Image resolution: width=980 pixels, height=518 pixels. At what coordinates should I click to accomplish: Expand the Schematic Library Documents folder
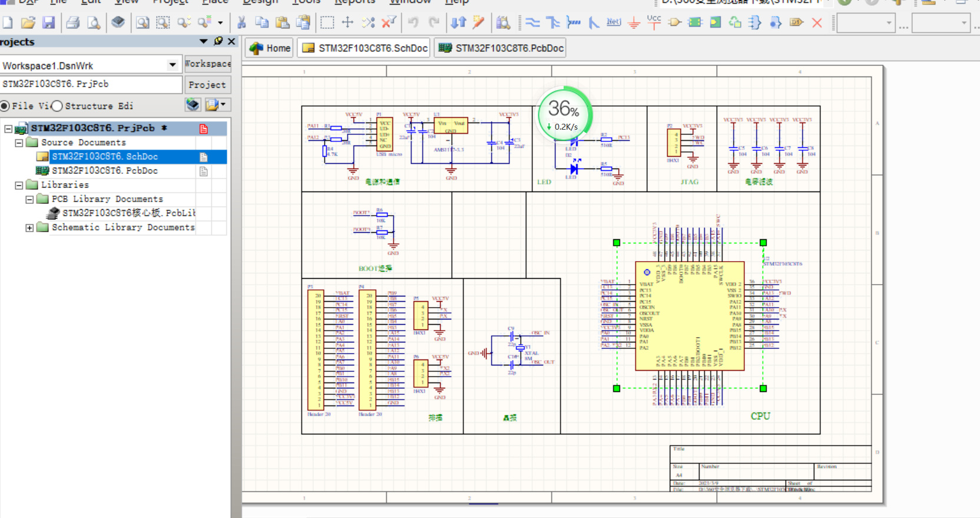(29, 227)
